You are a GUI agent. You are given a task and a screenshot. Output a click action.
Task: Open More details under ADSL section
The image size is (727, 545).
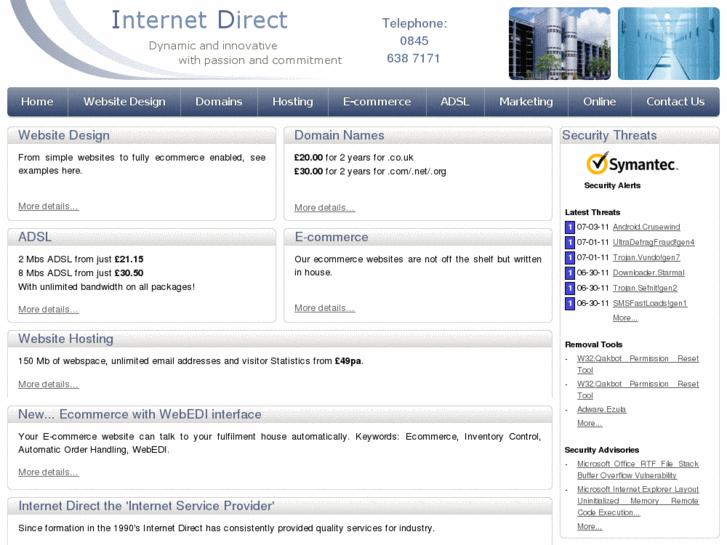[x=48, y=309]
